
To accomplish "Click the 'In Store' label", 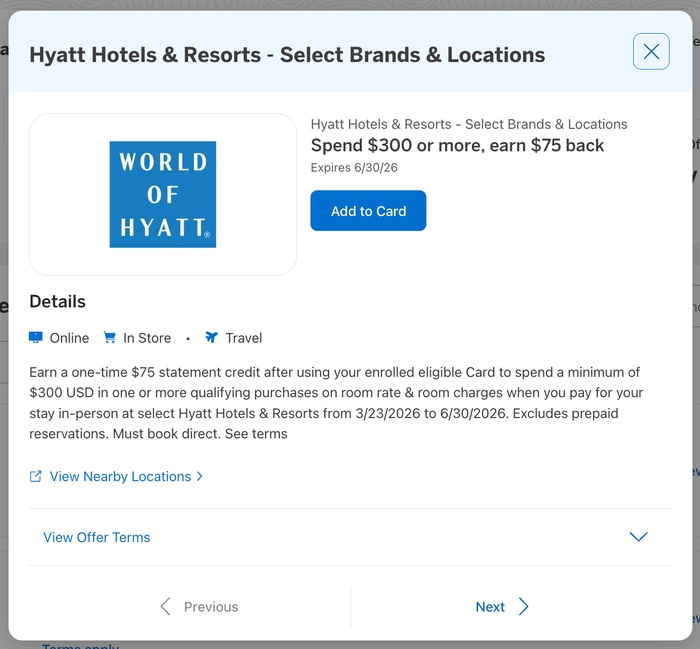I will click(x=147, y=338).
